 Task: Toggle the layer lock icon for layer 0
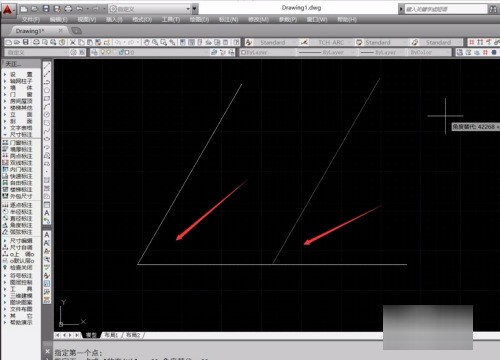[x=122, y=52]
